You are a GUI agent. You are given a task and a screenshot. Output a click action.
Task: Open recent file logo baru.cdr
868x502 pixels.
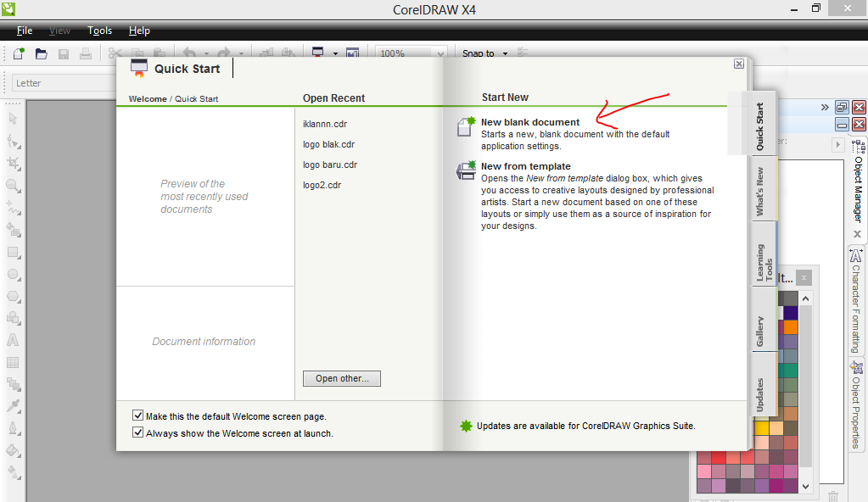pyautogui.click(x=330, y=165)
